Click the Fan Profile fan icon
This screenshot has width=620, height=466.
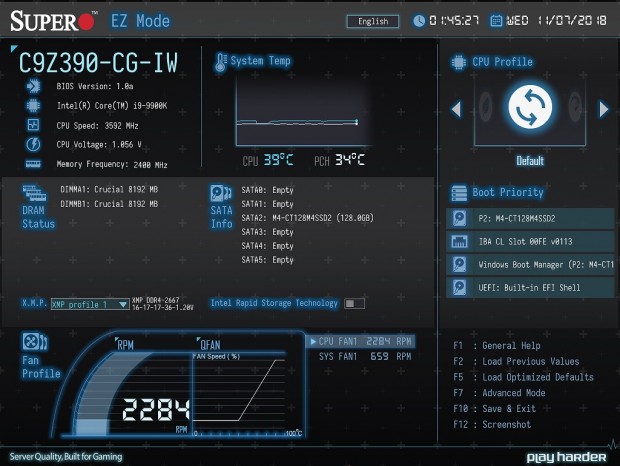(x=35, y=342)
